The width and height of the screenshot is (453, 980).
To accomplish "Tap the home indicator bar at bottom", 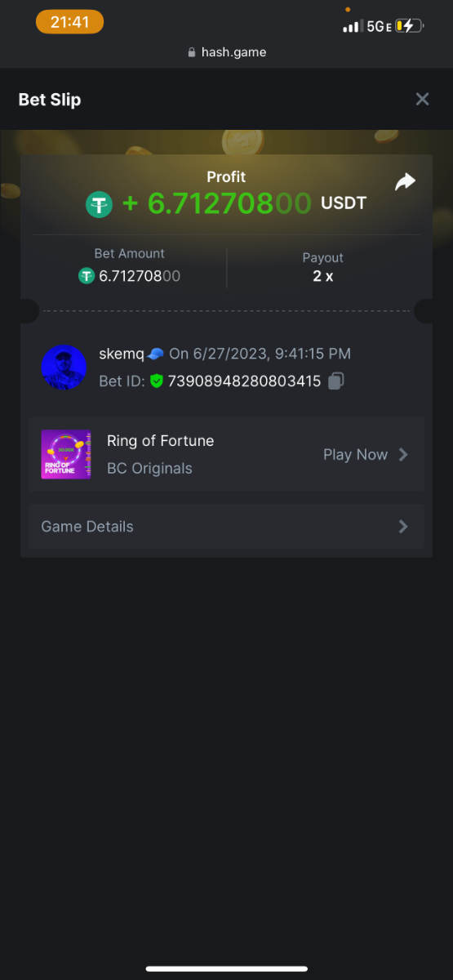I will coord(226,969).
